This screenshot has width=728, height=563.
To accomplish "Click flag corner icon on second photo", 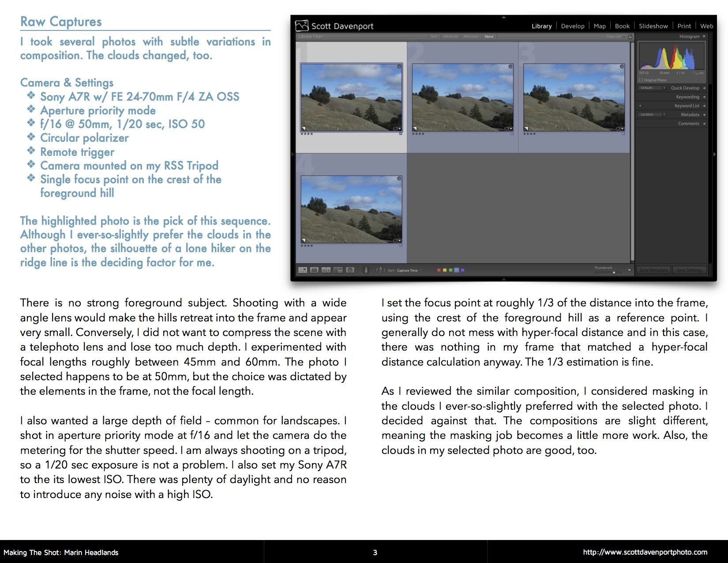I will click(415, 128).
